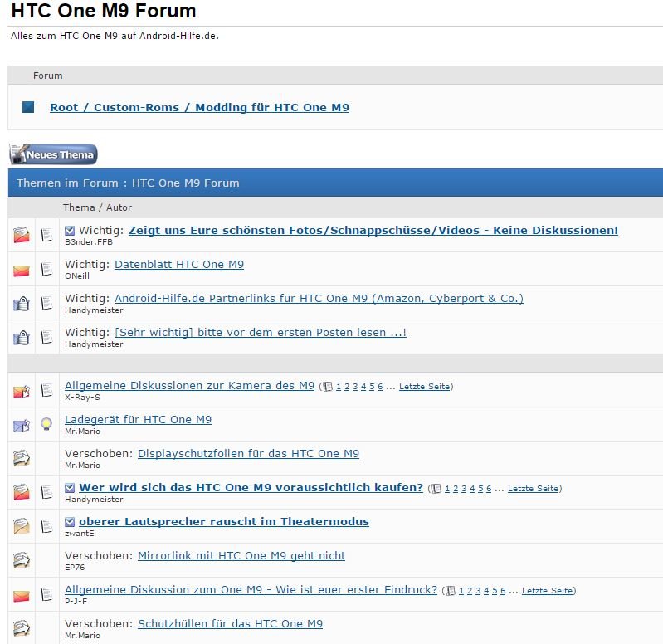Click status icon of oberer Lautsprecher row
The height and width of the screenshot is (644, 663).
pos(21,526)
